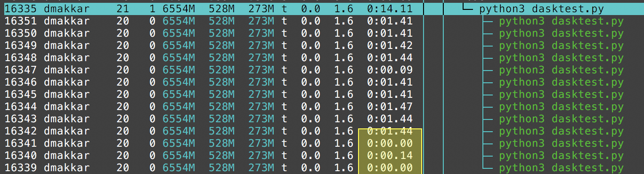Click the python3 dasktest.py entry for 16344
644x174 pixels.
click(x=561, y=107)
